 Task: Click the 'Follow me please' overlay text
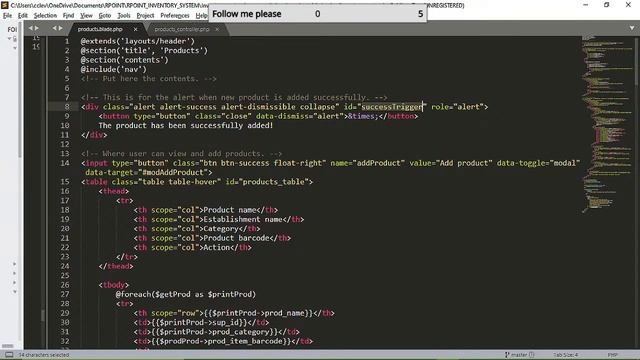click(247, 14)
